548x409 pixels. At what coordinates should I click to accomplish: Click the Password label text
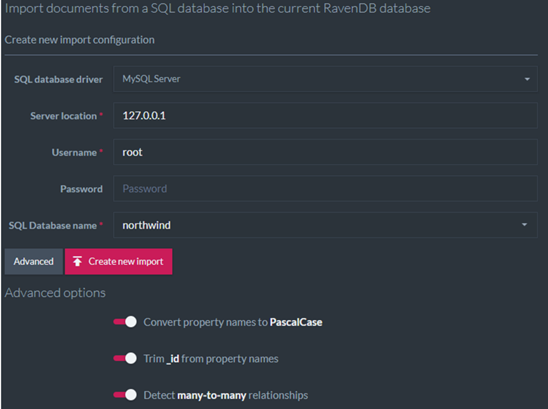click(81, 189)
